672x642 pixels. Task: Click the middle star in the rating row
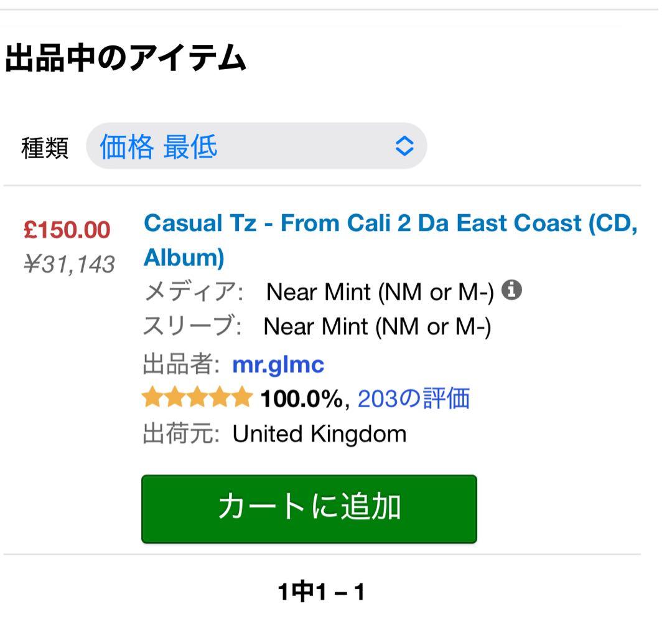pyautogui.click(x=197, y=397)
